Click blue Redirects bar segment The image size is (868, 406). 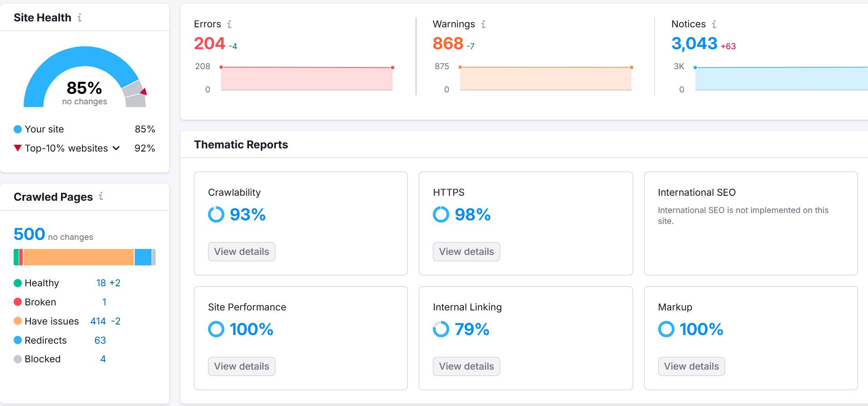143,257
